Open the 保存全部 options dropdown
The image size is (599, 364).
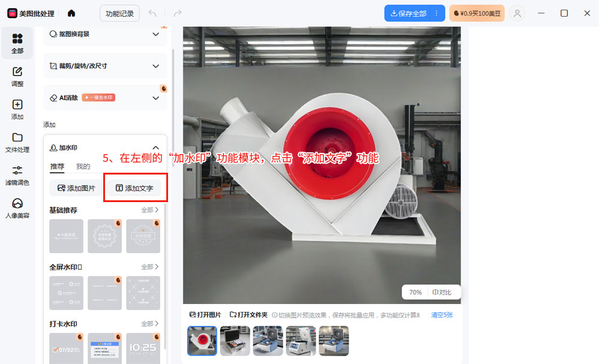tap(436, 13)
